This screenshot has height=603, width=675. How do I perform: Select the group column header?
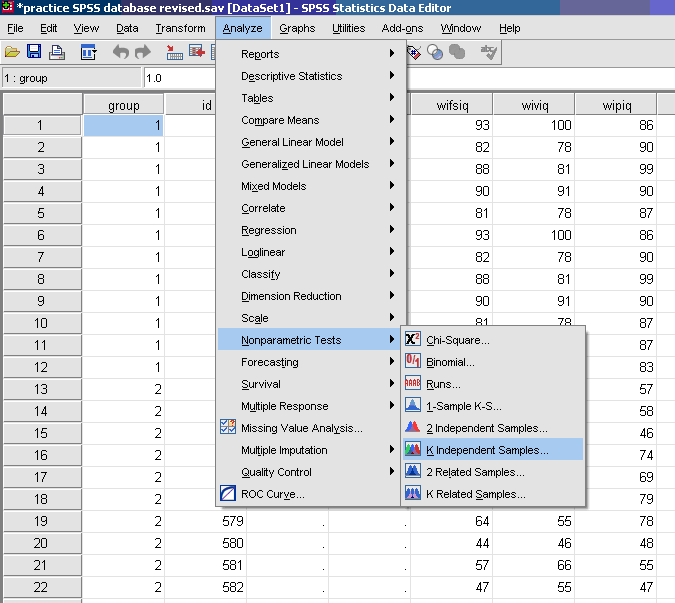(x=123, y=105)
